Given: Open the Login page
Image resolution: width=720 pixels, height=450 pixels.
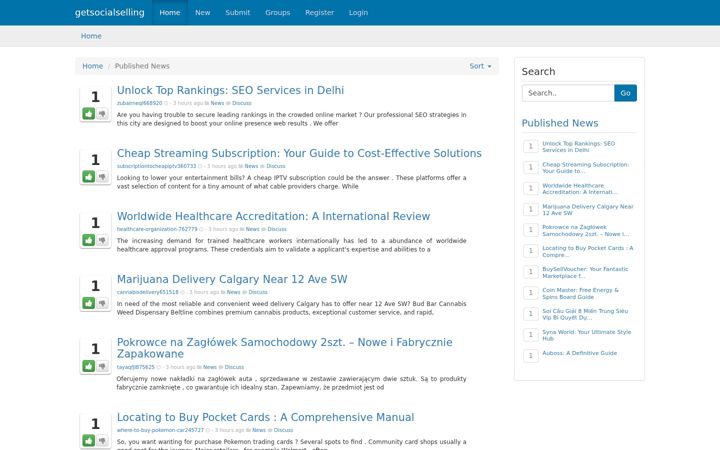Looking at the screenshot, I should coord(358,12).
